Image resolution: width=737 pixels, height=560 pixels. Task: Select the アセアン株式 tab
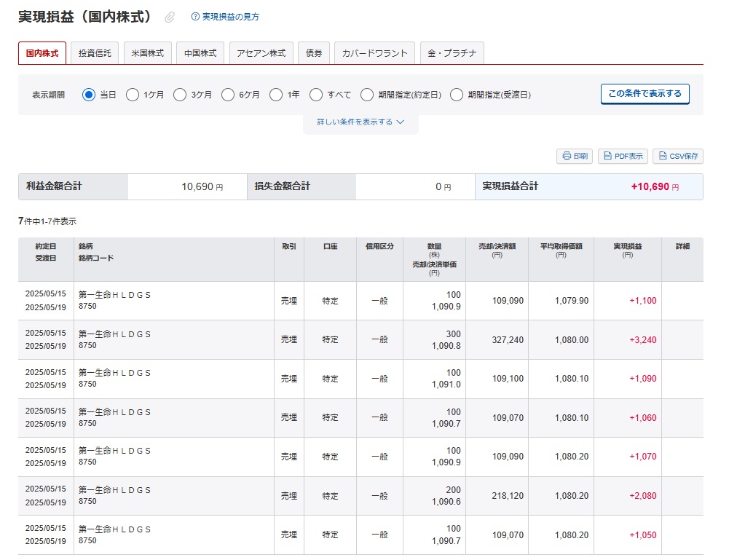click(261, 53)
